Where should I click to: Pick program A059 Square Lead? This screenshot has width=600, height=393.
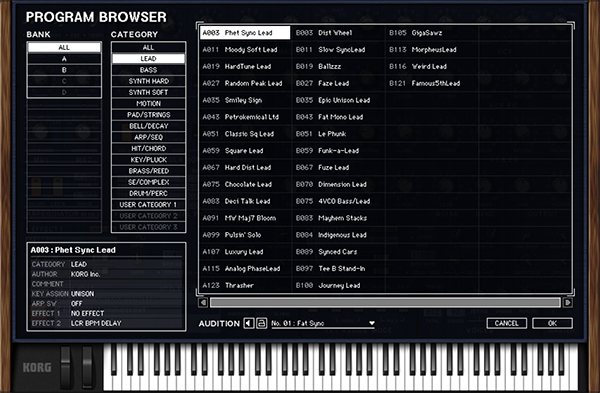click(245, 151)
